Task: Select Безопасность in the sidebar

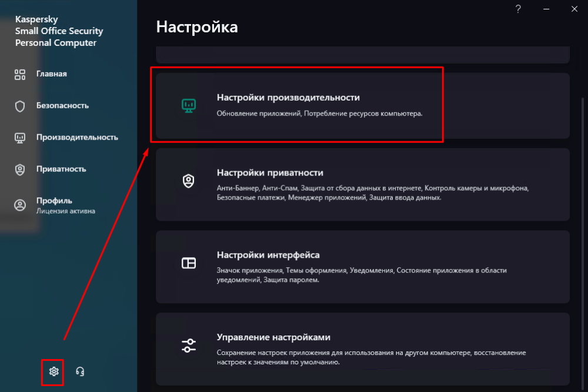Action: 62,106
